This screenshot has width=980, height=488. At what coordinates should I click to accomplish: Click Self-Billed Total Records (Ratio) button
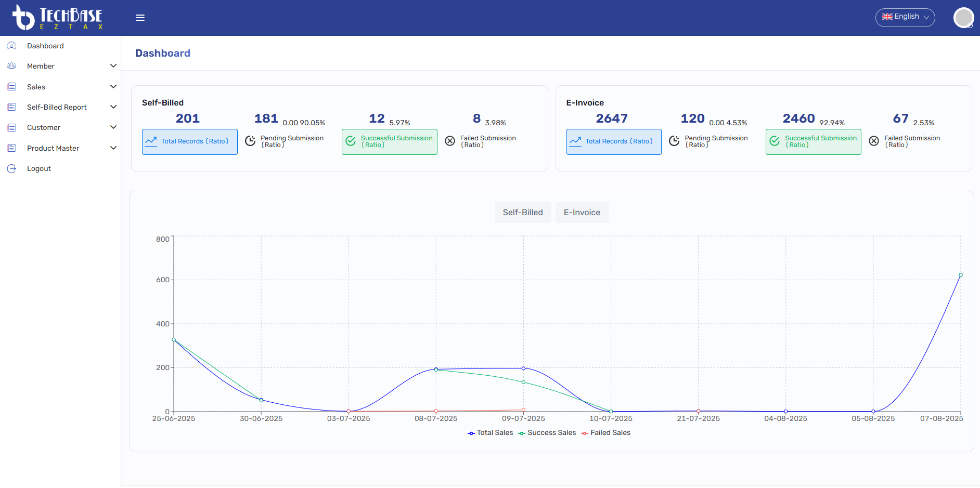[190, 141]
